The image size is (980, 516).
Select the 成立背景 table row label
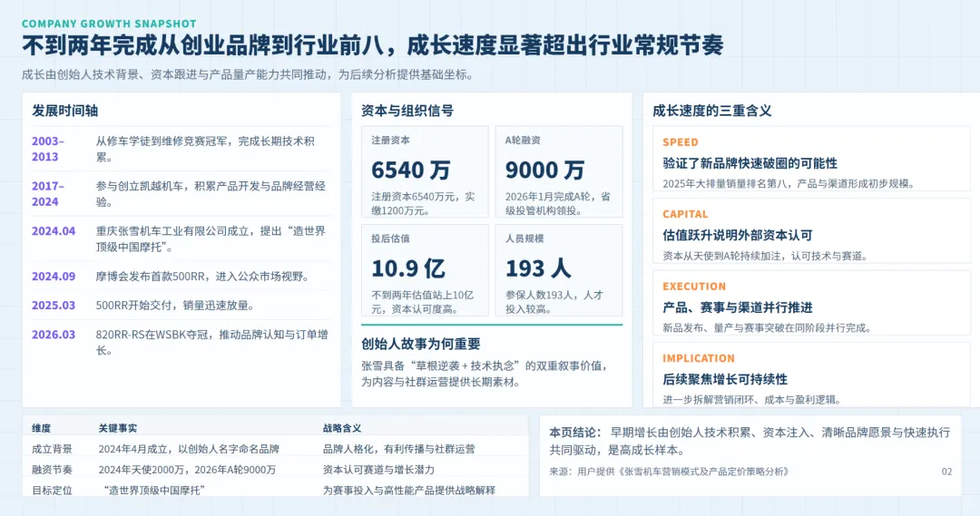(52, 449)
